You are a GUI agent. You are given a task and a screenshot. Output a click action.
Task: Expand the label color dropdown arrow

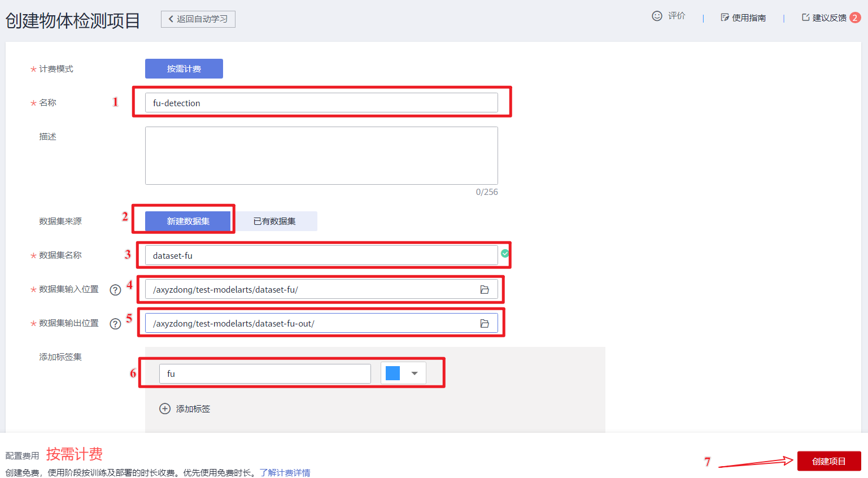click(x=415, y=373)
